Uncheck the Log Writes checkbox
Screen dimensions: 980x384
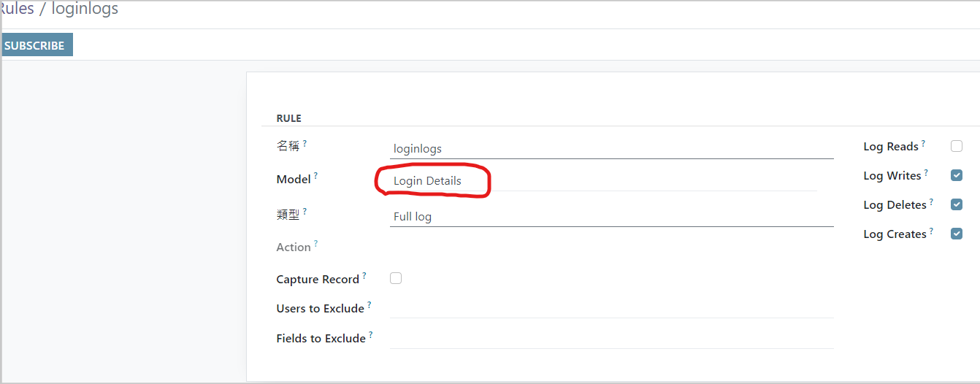pyautogui.click(x=957, y=176)
